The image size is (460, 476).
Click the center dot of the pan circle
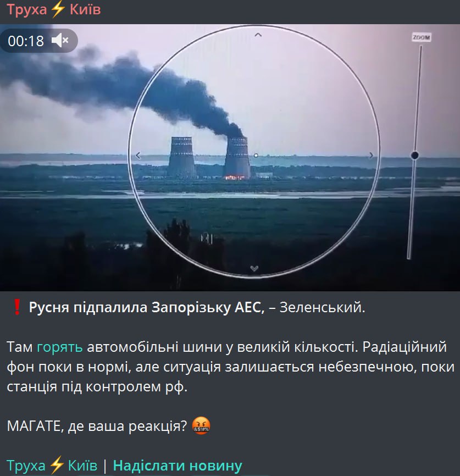point(256,156)
